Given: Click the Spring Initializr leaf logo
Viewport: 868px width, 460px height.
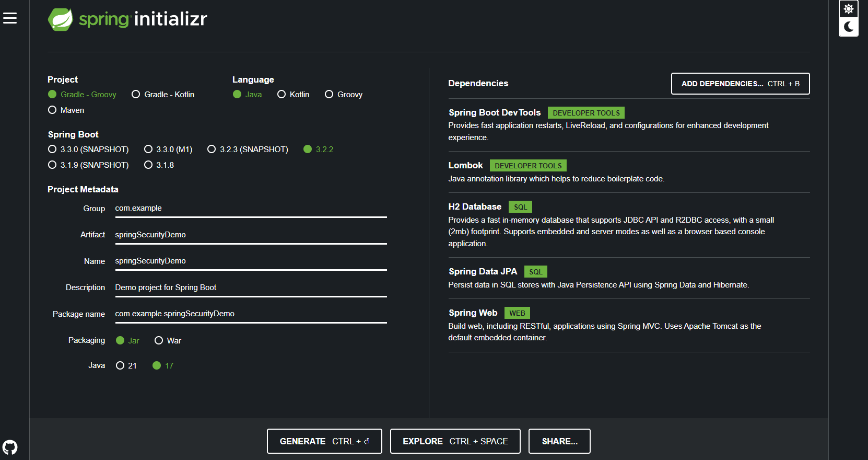Looking at the screenshot, I should pos(61,19).
